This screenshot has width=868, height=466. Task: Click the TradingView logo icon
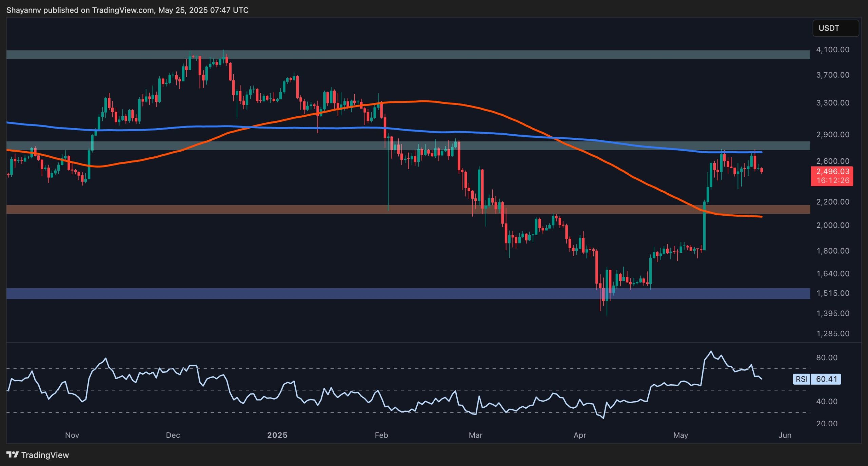pos(13,454)
